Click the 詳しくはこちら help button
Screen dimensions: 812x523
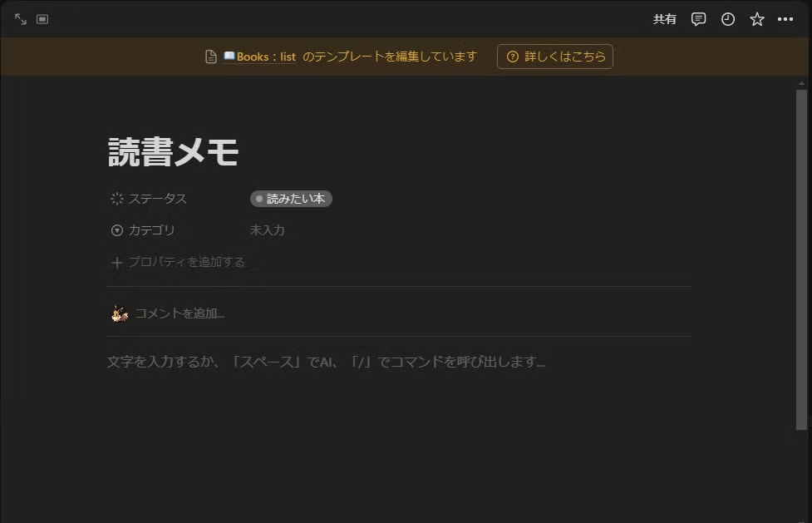555,57
